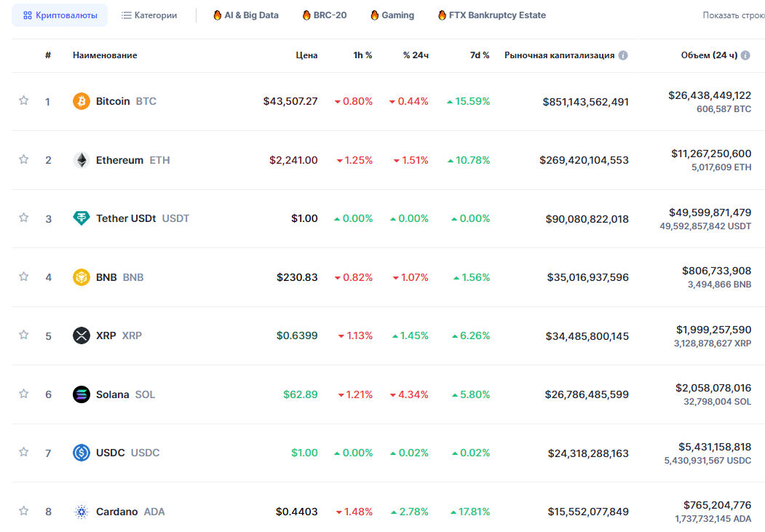Sort by Объем (24 ч) header
Image resolution: width=765 pixels, height=532 pixels.
pyautogui.click(x=710, y=55)
